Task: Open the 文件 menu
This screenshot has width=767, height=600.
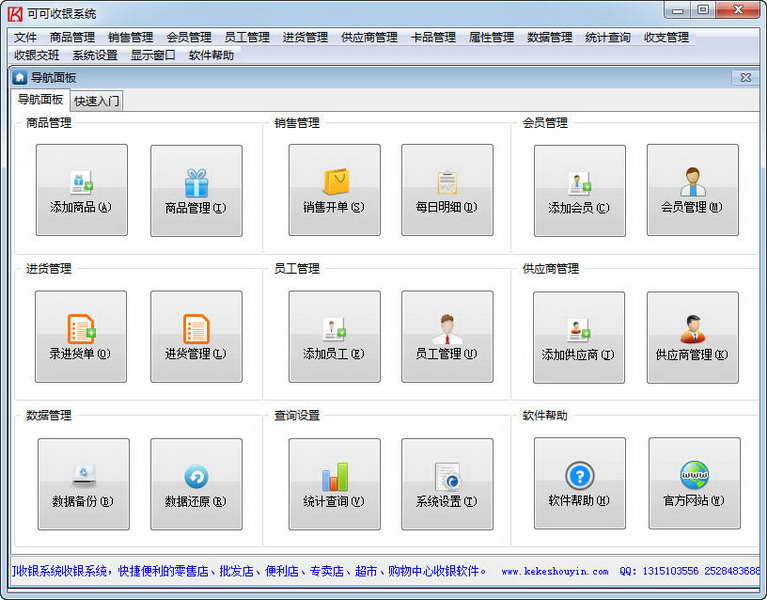Action: click(25, 37)
